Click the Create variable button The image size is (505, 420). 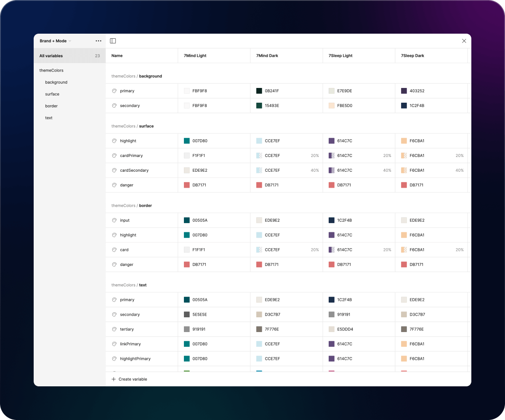pyautogui.click(x=130, y=379)
